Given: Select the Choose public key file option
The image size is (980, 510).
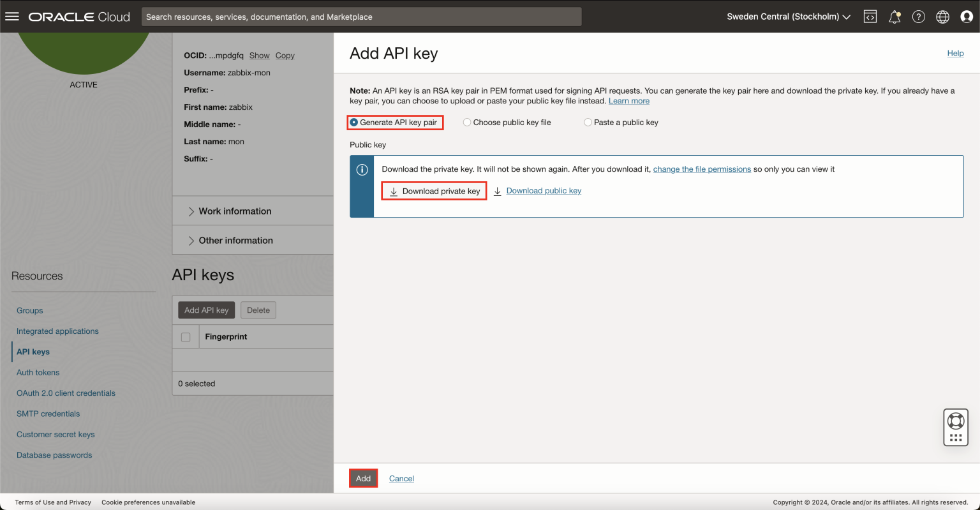Looking at the screenshot, I should pyautogui.click(x=466, y=122).
